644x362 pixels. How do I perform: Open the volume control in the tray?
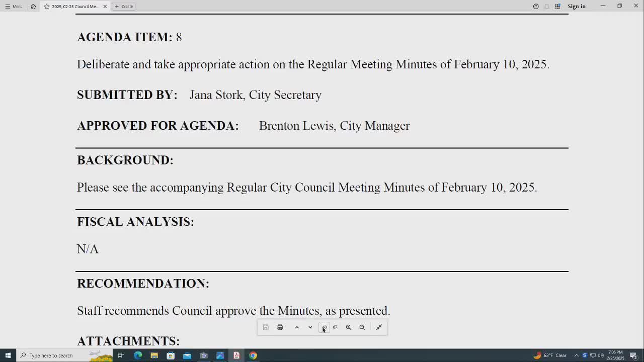pyautogui.click(x=601, y=355)
